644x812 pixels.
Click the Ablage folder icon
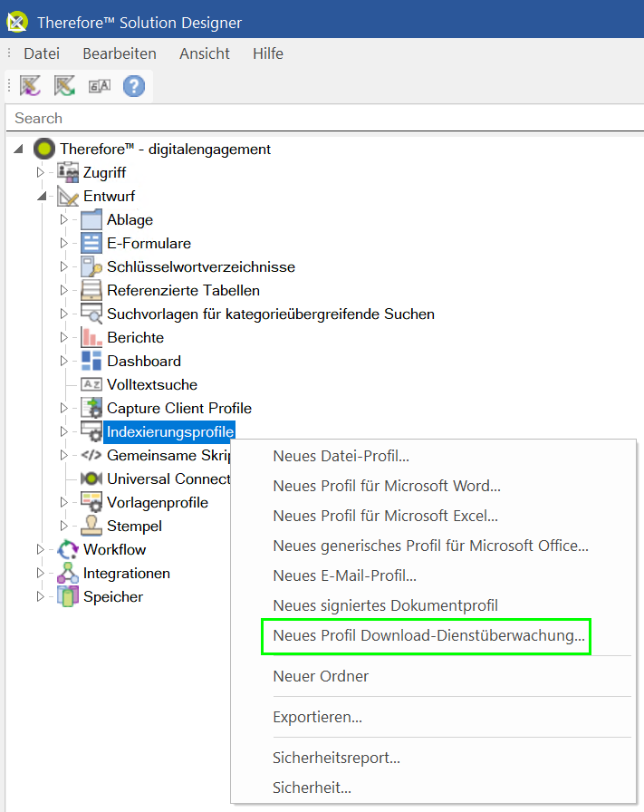[91, 219]
